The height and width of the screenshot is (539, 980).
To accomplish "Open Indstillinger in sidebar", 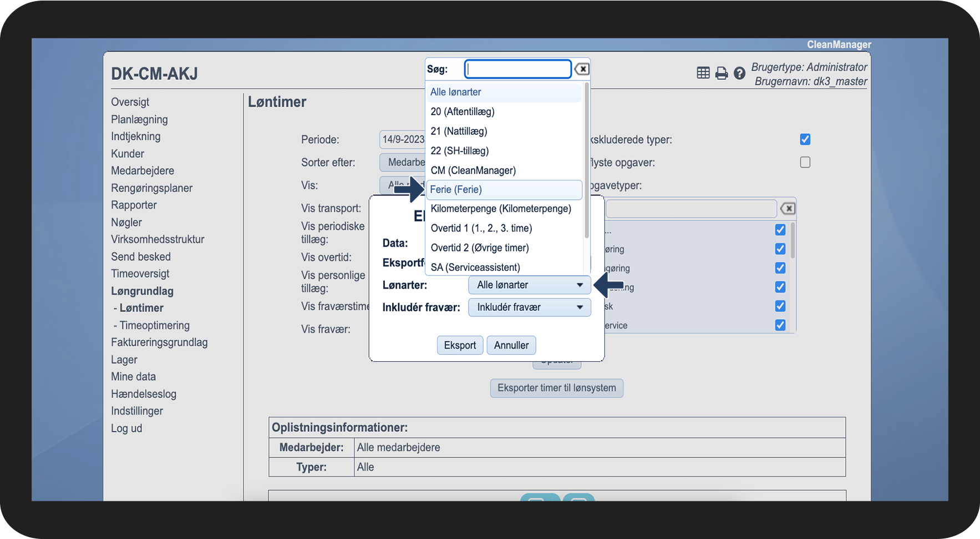I will [x=137, y=411].
